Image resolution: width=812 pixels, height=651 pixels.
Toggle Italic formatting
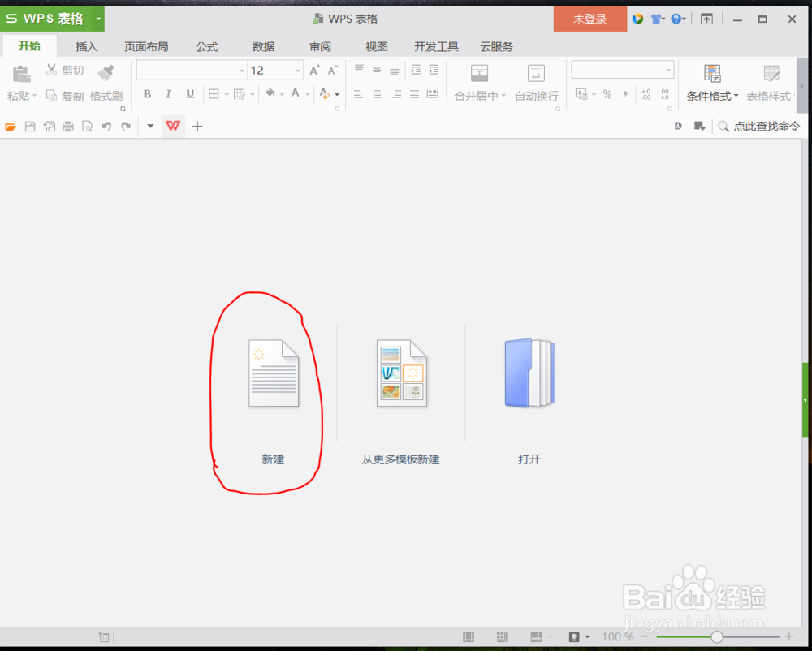[x=168, y=94]
